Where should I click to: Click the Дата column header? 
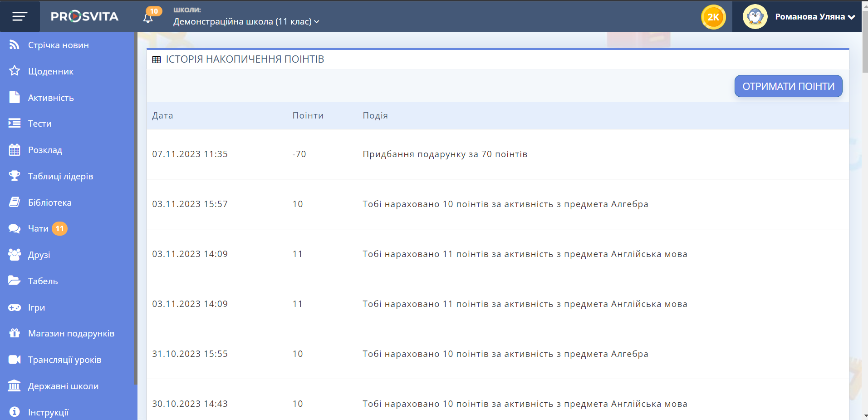(162, 115)
